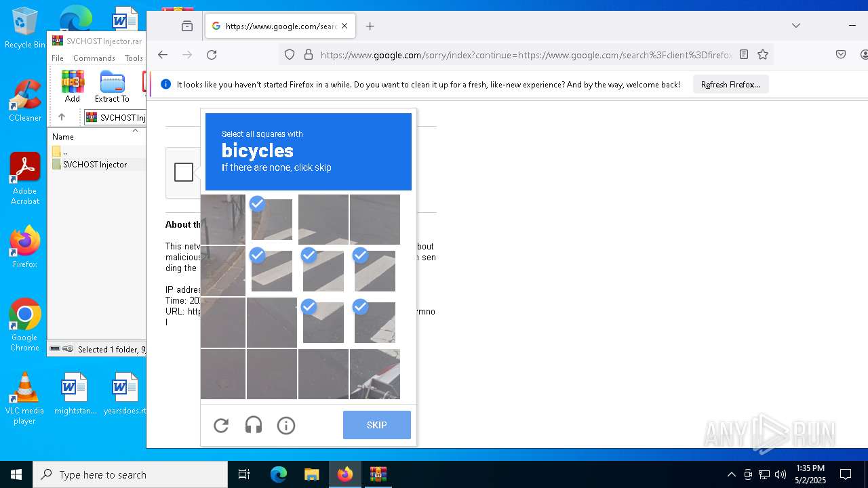The height and width of the screenshot is (488, 868).
Task: Open Adobe Acrobat desktop shortcut
Action: (x=24, y=179)
